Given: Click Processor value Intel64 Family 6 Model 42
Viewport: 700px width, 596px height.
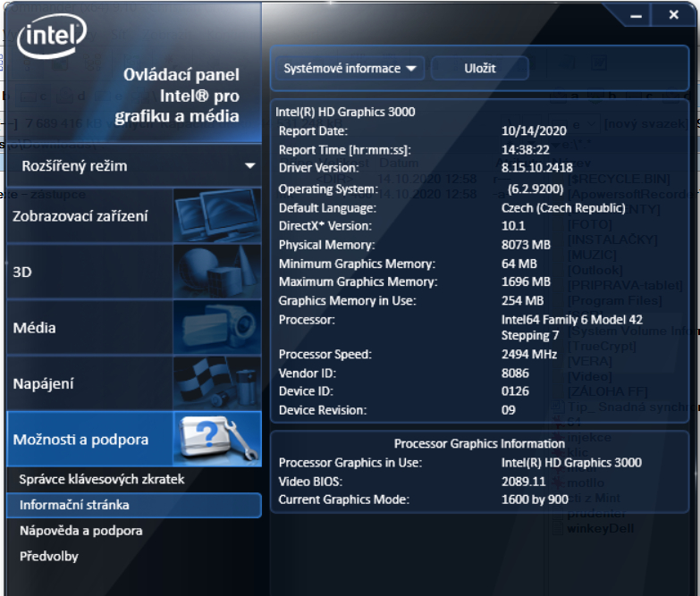Looking at the screenshot, I should coord(572,327).
